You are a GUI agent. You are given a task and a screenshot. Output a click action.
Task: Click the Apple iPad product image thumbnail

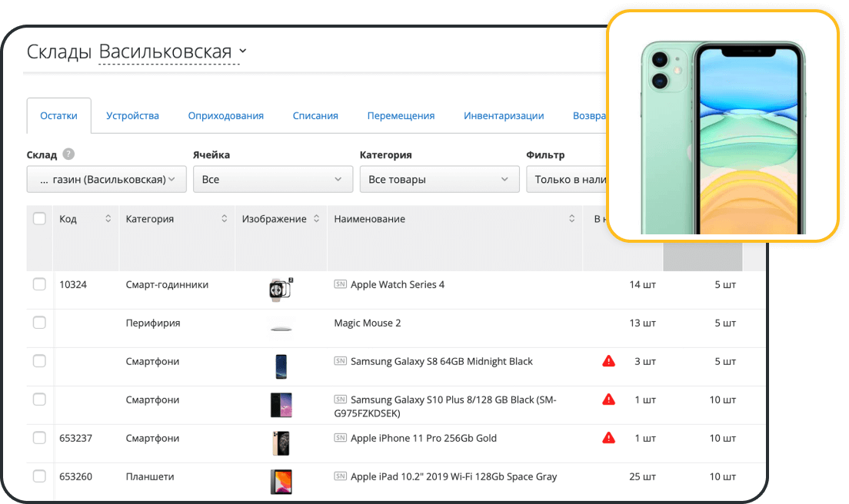pos(281,476)
